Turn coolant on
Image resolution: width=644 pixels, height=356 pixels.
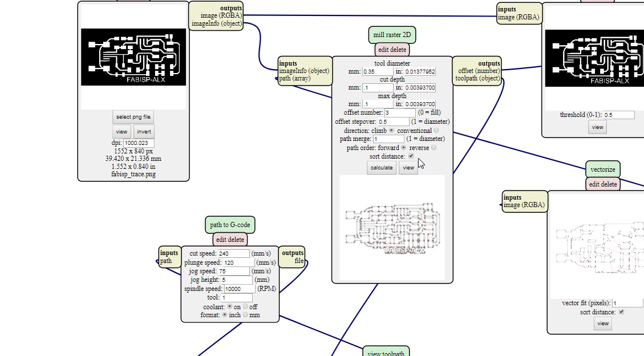pos(229,306)
